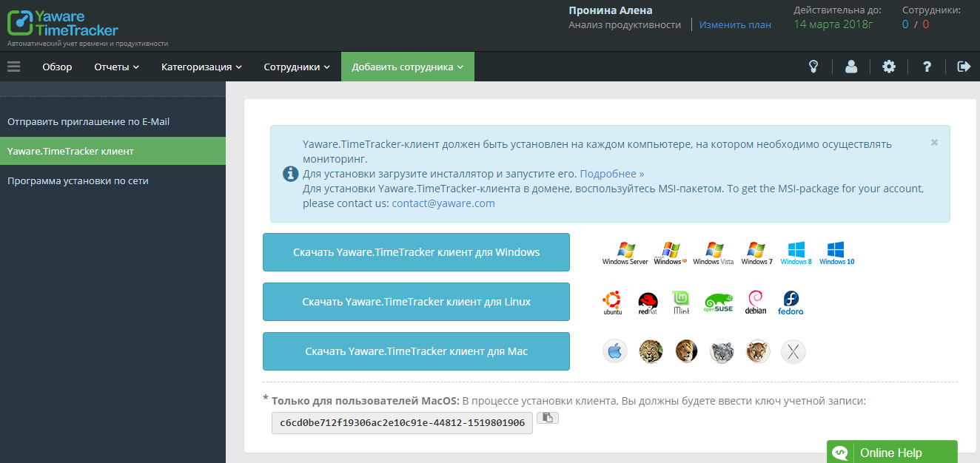Click the Ubuntu logo
This screenshot has height=463, width=980.
[612, 303]
